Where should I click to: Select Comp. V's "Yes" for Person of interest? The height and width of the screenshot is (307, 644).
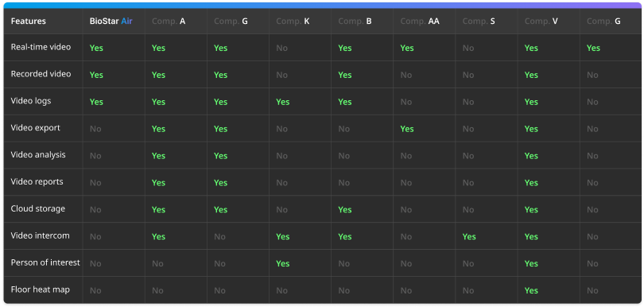[531, 263]
